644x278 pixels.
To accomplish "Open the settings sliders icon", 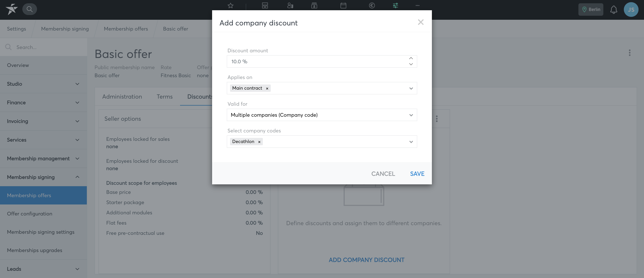I will point(395,5).
